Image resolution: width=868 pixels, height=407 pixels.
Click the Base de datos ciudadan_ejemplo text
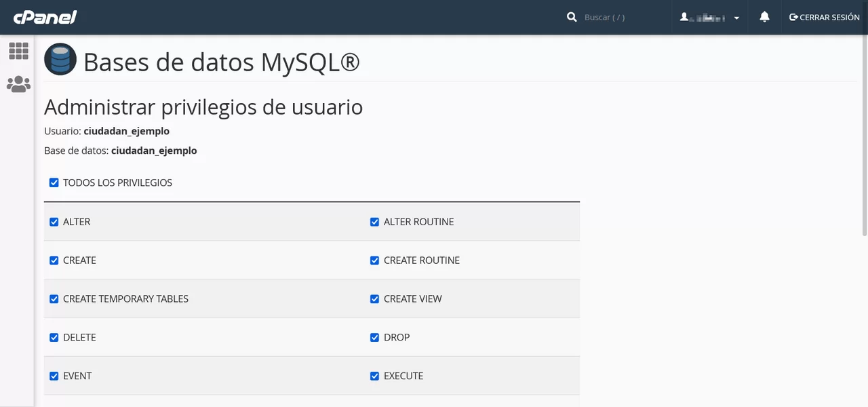point(121,151)
